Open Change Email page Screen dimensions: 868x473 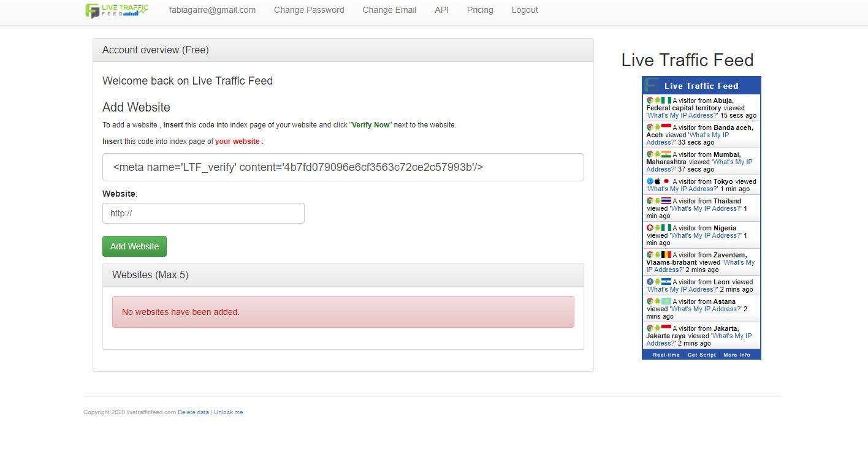coord(389,10)
